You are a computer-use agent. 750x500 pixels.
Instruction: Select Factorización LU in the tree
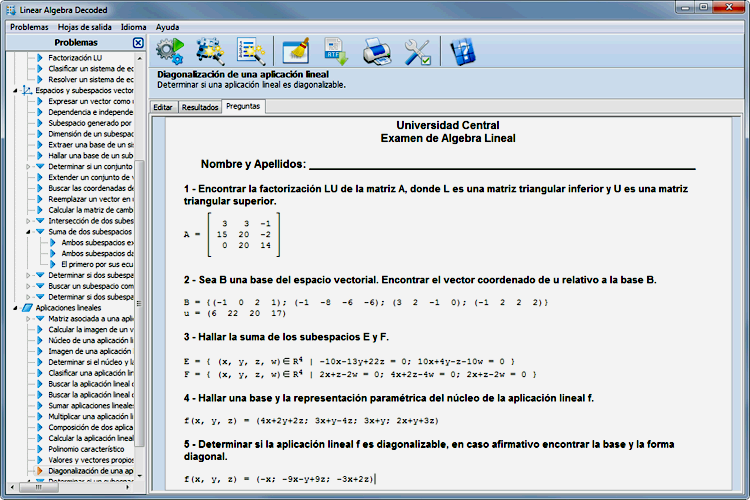point(75,58)
